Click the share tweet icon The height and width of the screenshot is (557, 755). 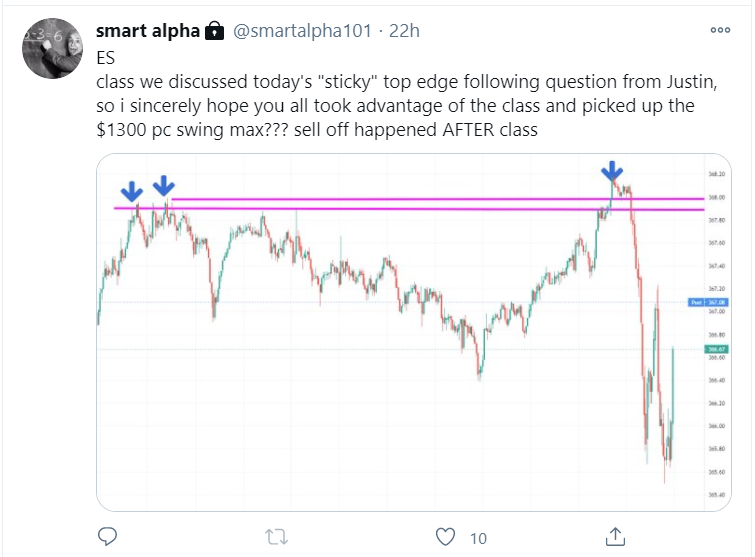pos(616,537)
